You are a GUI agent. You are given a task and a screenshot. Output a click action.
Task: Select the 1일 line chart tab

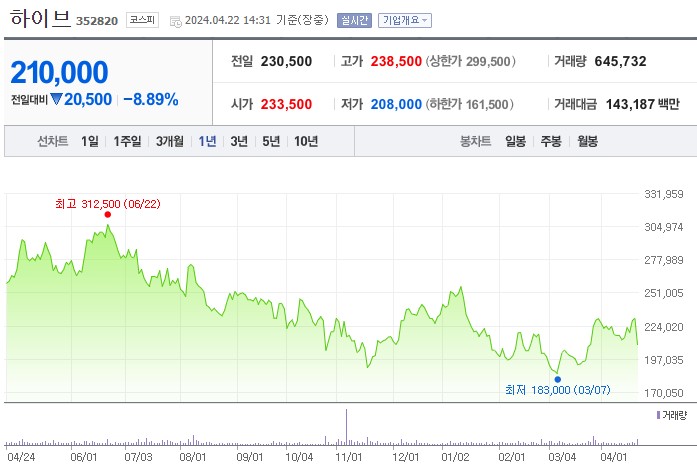[x=90, y=141]
